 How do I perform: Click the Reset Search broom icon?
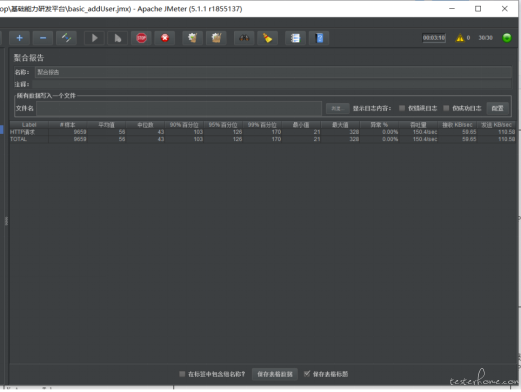(x=268, y=38)
